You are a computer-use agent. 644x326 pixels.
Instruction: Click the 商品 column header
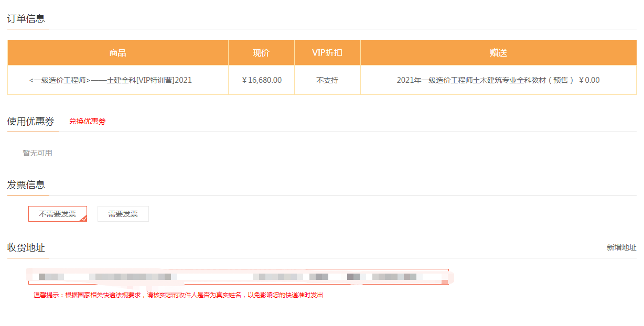117,53
